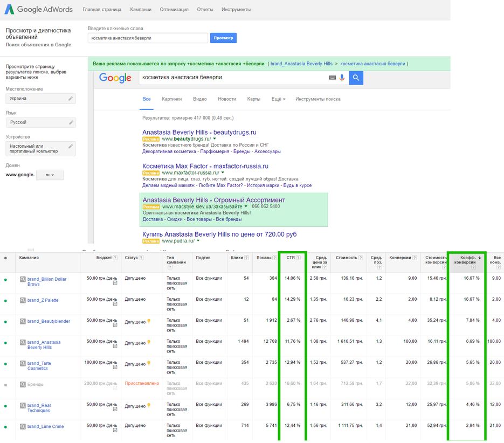Expand the Ещё search menu
The width and height of the screenshot is (504, 443).
pos(278,99)
